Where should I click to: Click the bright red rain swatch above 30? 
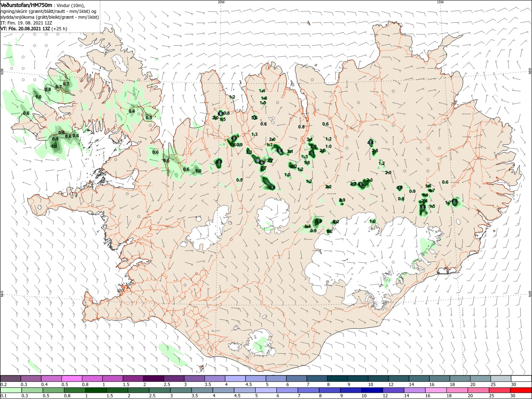(521, 390)
